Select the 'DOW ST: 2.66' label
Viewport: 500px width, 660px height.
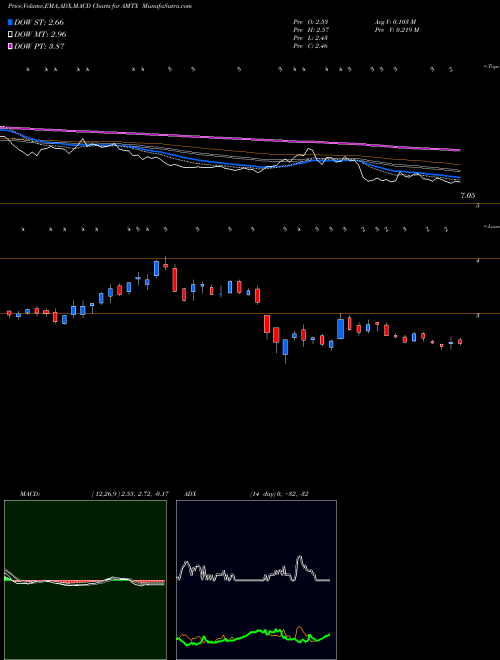(39, 22)
